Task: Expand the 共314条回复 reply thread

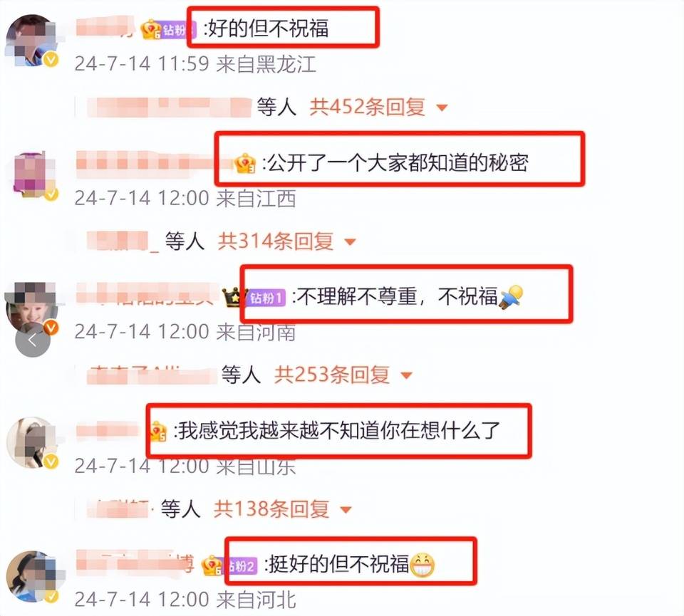Action: (286, 241)
